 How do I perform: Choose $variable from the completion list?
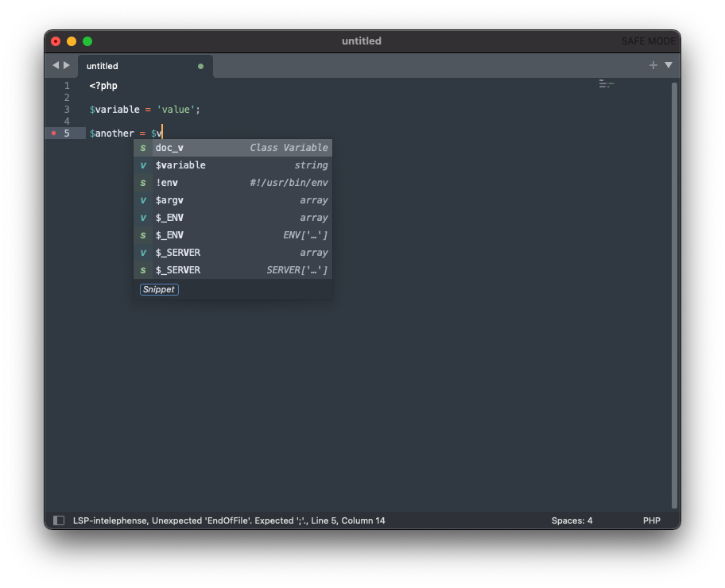(x=181, y=164)
